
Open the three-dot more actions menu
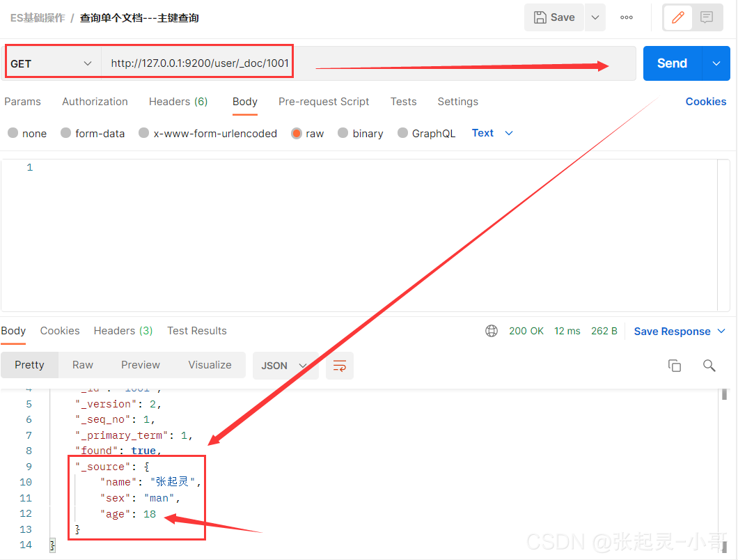coord(627,17)
